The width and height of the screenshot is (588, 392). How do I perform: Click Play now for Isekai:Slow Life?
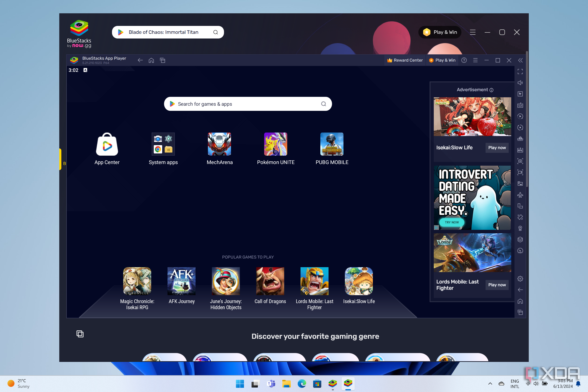pos(497,147)
